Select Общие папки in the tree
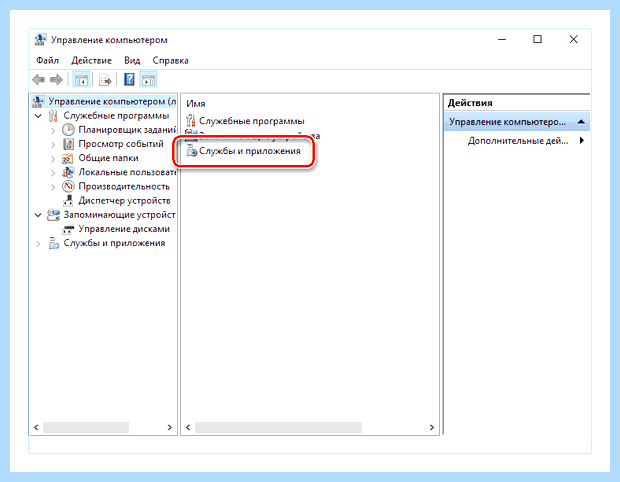The height and width of the screenshot is (482, 620). click(x=108, y=158)
